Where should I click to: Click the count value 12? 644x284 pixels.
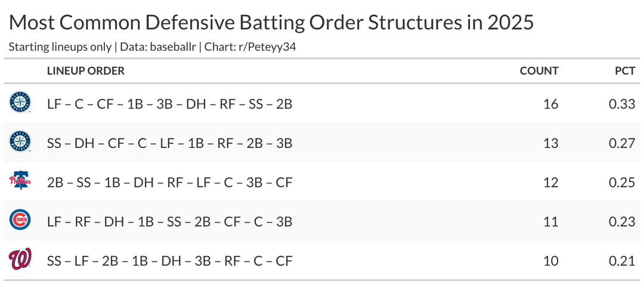point(551,183)
